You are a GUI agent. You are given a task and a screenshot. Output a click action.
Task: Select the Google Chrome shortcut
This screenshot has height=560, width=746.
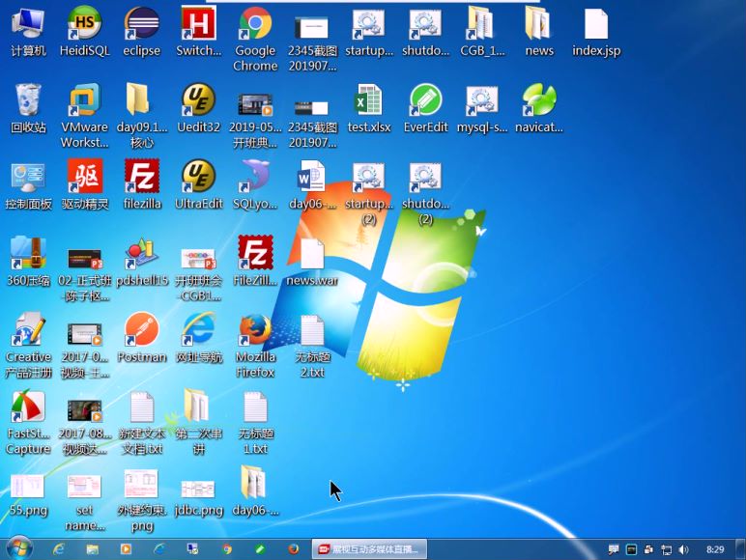[x=255, y=24]
